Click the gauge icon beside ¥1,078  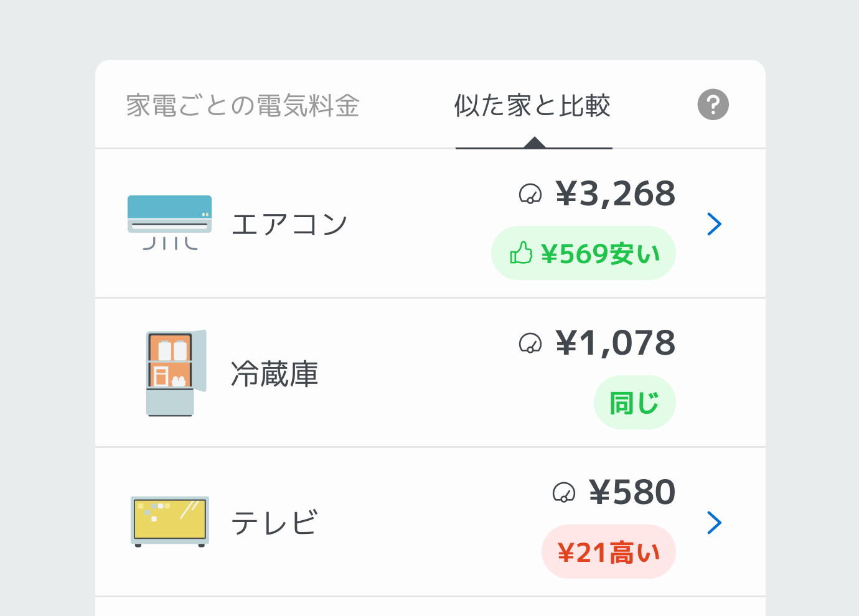(530, 343)
